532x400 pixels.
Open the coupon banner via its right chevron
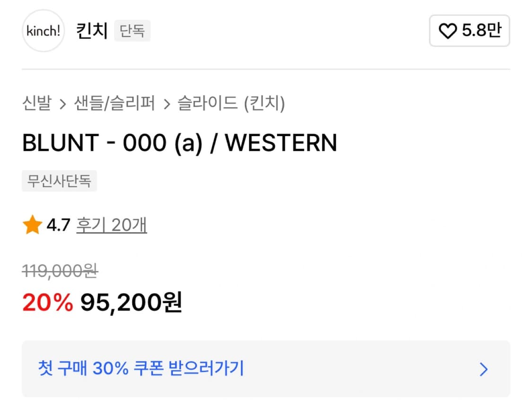pos(483,369)
